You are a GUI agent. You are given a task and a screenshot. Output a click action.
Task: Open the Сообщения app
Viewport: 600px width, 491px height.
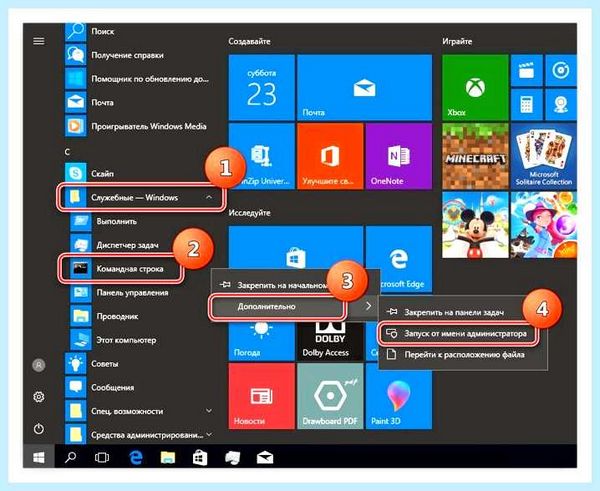pyautogui.click(x=138, y=387)
